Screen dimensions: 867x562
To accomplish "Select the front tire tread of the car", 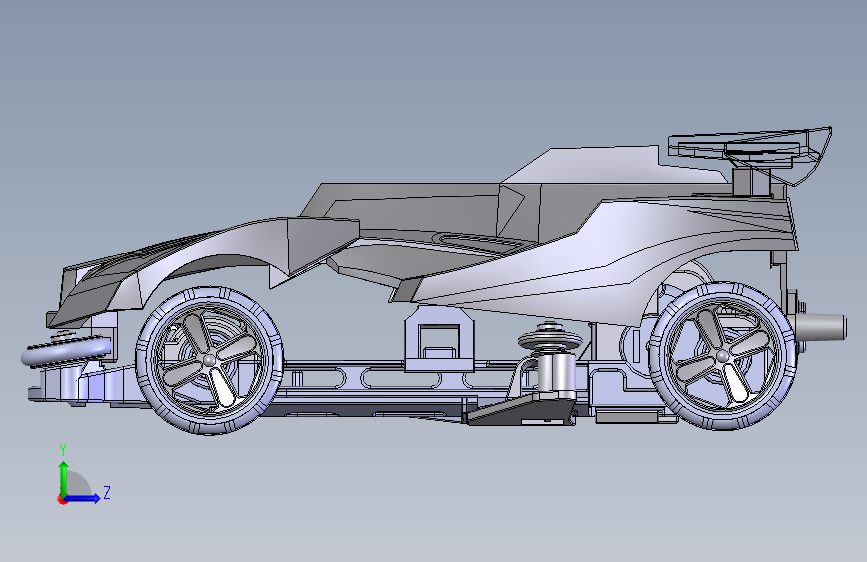I will click(x=209, y=360).
